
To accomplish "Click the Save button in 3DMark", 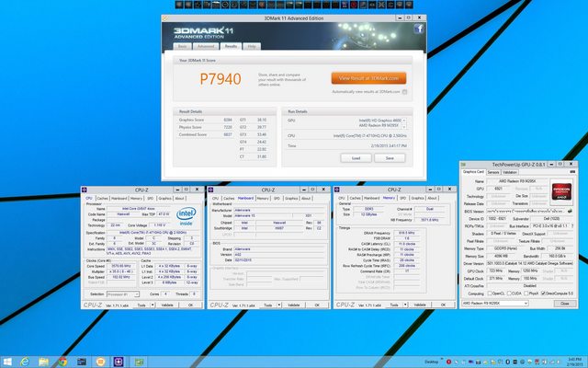I will click(x=390, y=158).
